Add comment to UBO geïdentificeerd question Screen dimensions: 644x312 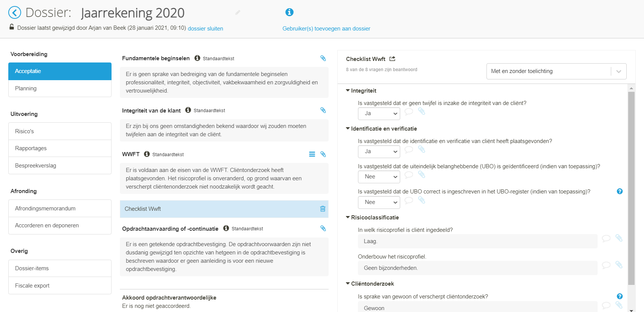(x=409, y=175)
